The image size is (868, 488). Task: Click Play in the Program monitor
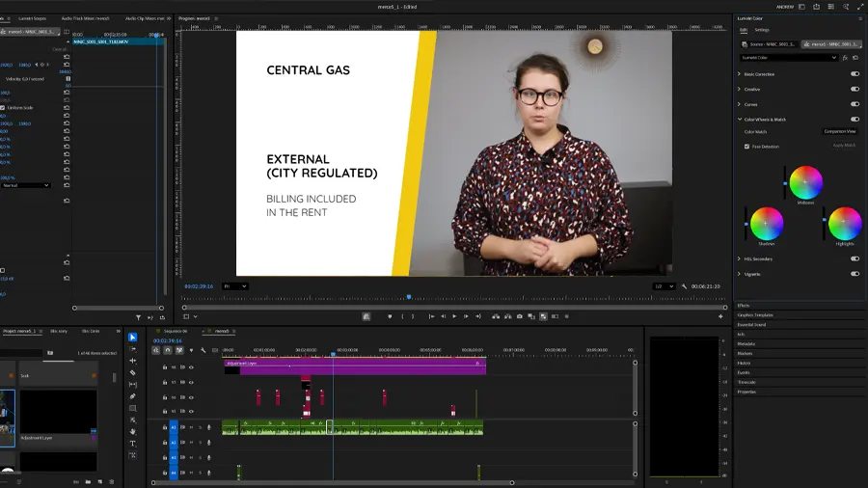pyautogui.click(x=454, y=316)
